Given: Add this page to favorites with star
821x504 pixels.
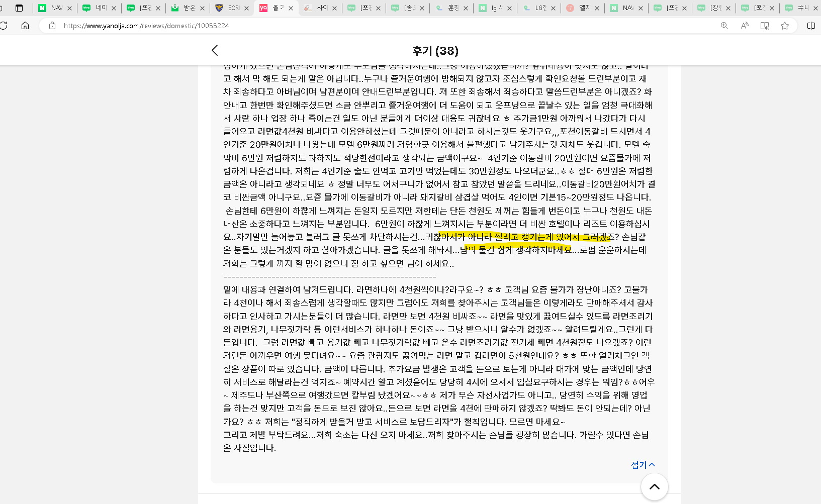Looking at the screenshot, I should 785,26.
